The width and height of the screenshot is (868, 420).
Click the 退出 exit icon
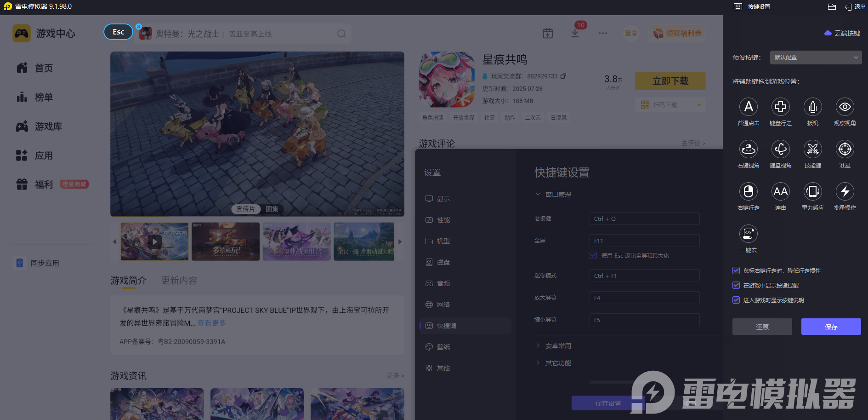point(848,7)
